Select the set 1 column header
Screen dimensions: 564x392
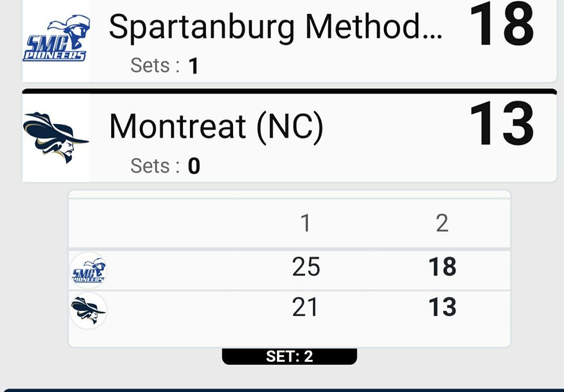click(306, 224)
